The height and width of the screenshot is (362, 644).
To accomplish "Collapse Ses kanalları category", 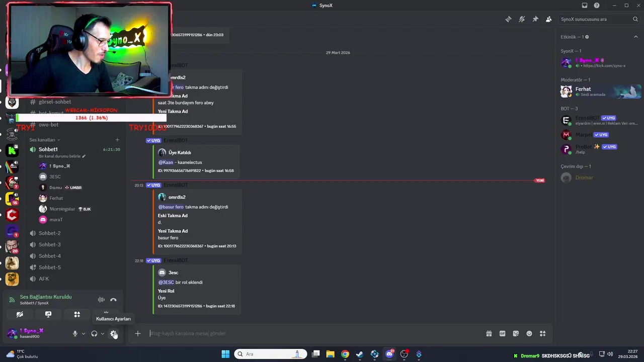I will click(45, 140).
